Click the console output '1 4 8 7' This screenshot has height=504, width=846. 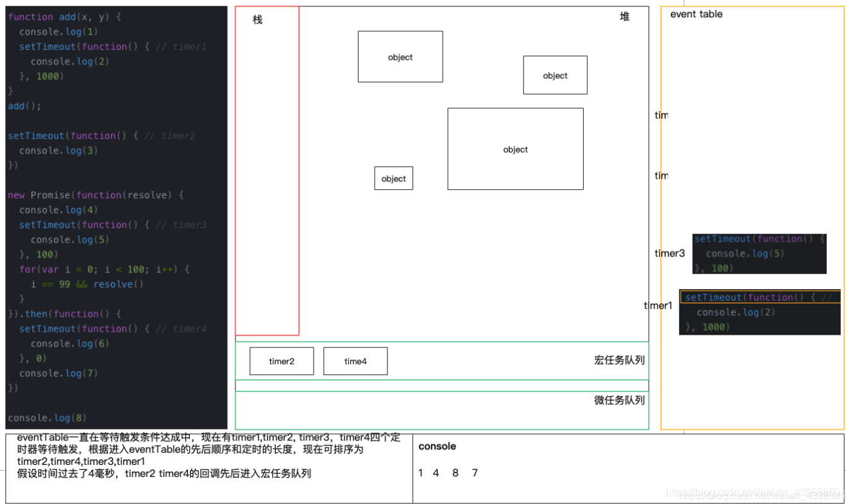(x=448, y=473)
